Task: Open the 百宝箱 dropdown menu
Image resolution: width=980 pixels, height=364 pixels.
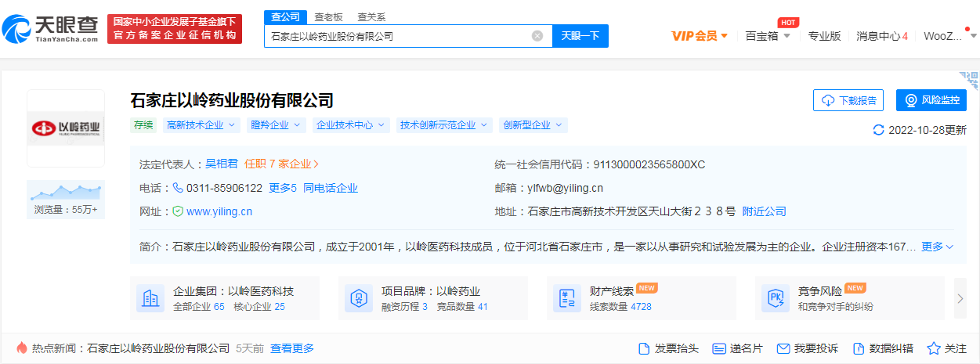Action: pyautogui.click(x=768, y=36)
